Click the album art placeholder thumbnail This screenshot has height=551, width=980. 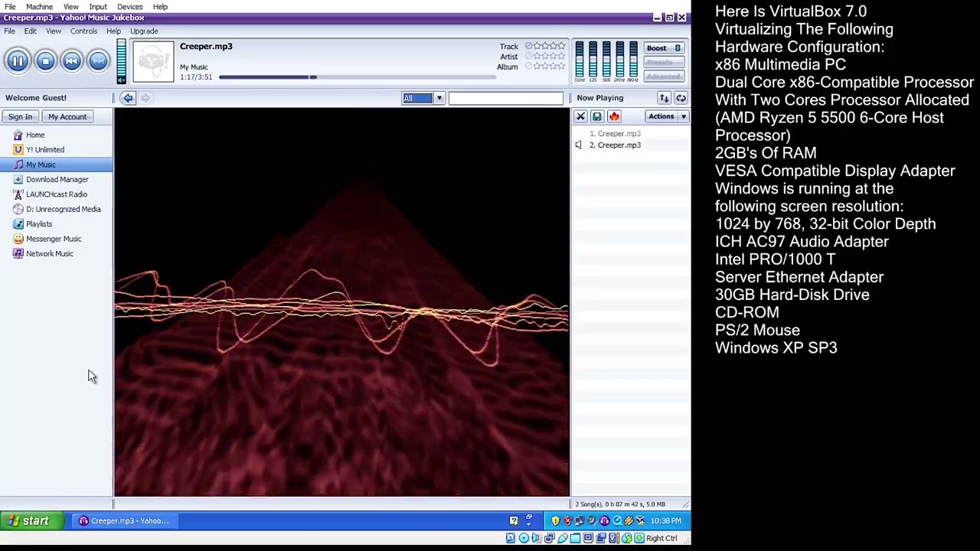(153, 61)
